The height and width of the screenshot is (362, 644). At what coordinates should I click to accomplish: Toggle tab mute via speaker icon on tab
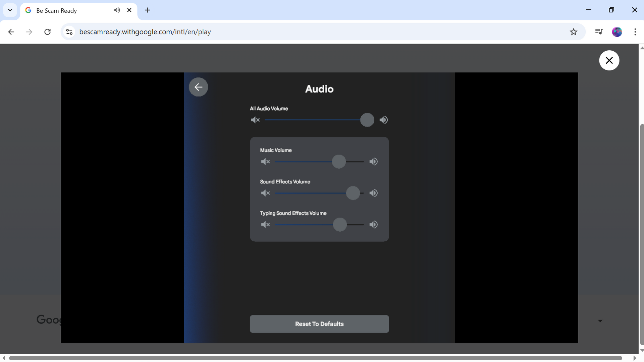tap(117, 10)
